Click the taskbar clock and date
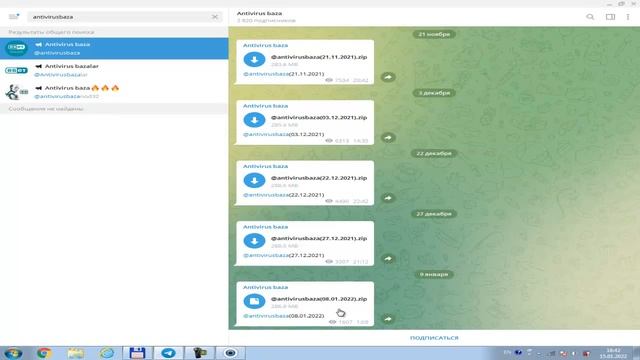The height and width of the screenshot is (360, 640). [613, 353]
